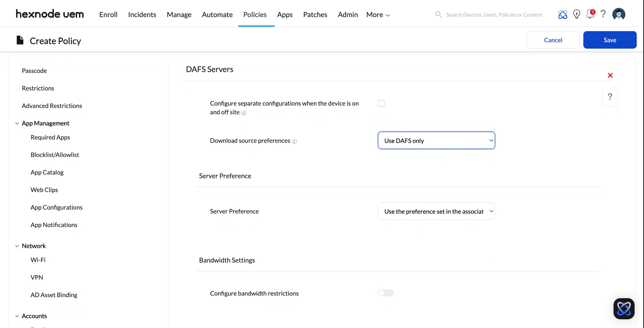Click the Save button
This screenshot has width=644, height=328.
[609, 40]
